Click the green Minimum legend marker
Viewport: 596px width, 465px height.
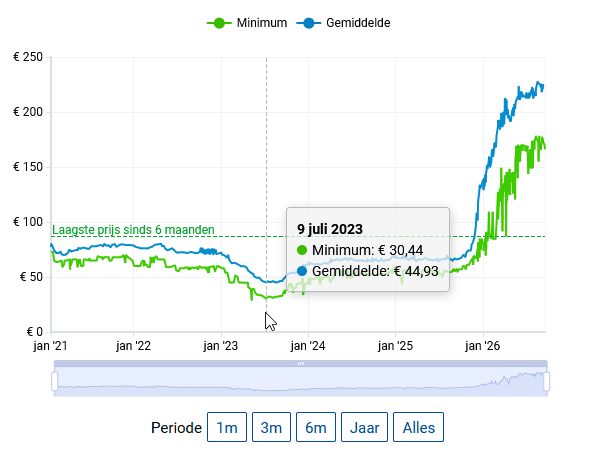coord(219,23)
